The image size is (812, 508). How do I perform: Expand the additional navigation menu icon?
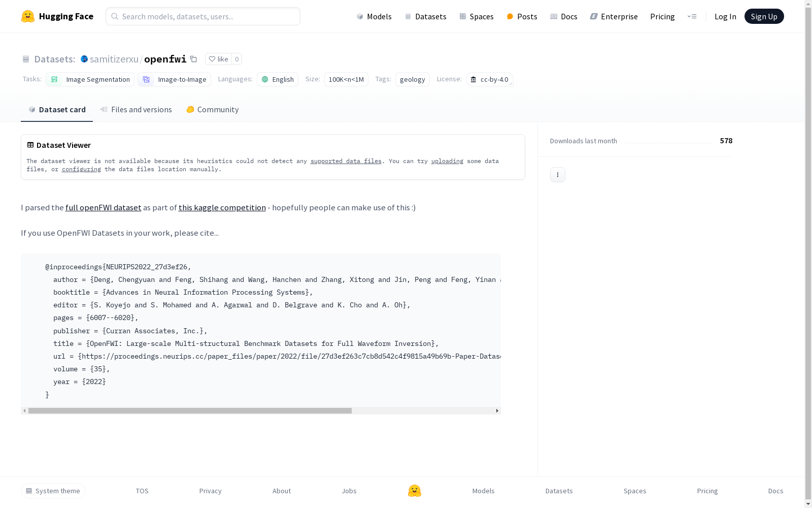692,16
